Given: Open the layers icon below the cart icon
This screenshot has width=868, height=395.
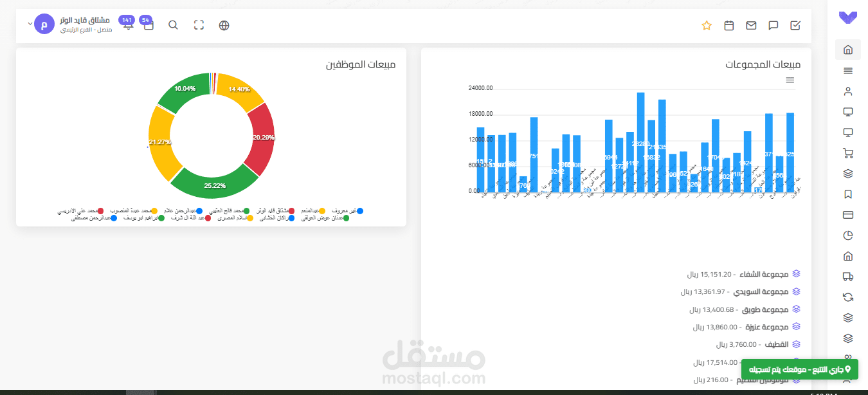Looking at the screenshot, I should (847, 174).
